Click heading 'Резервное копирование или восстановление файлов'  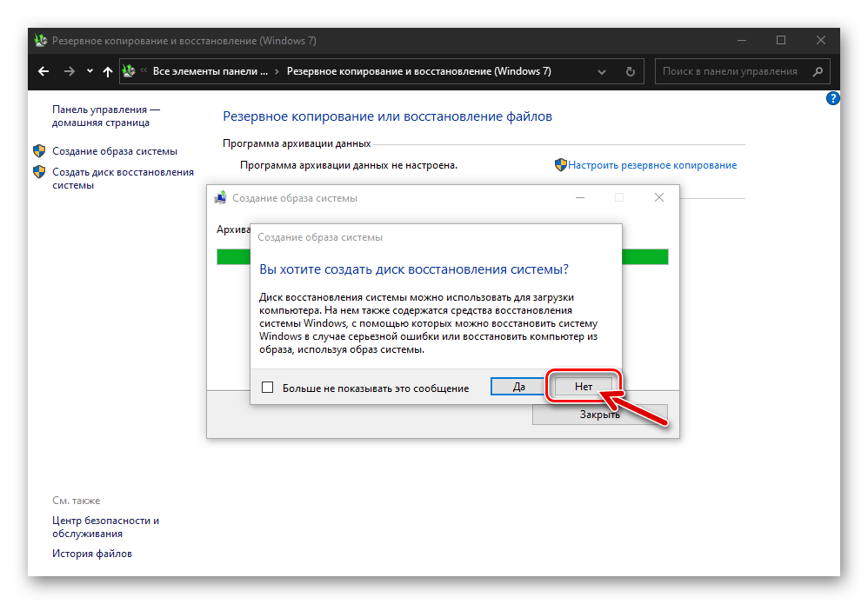[x=388, y=116]
